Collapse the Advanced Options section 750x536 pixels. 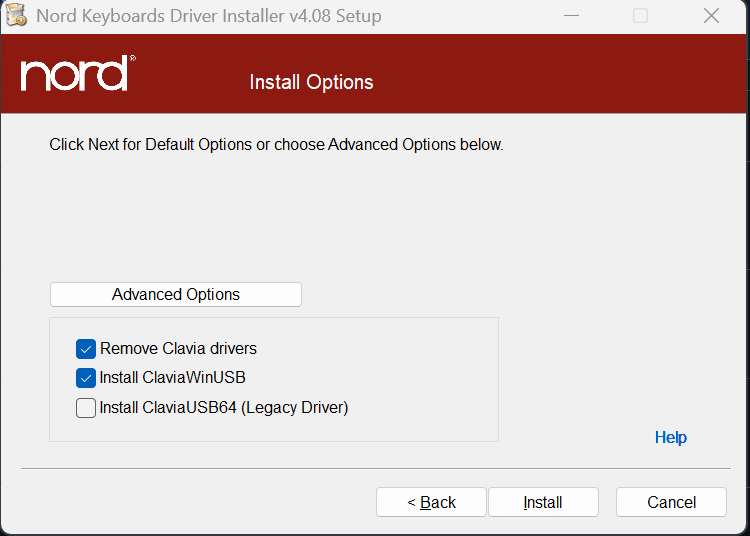(175, 294)
